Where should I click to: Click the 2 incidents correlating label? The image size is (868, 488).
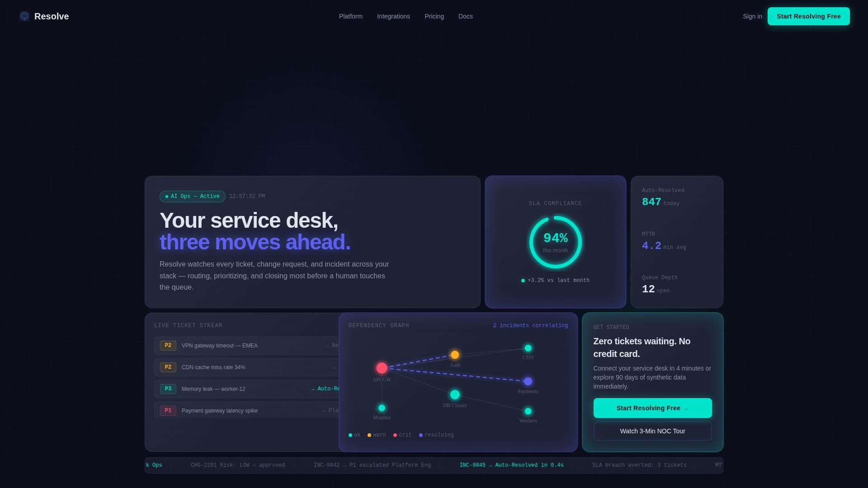pos(530,325)
